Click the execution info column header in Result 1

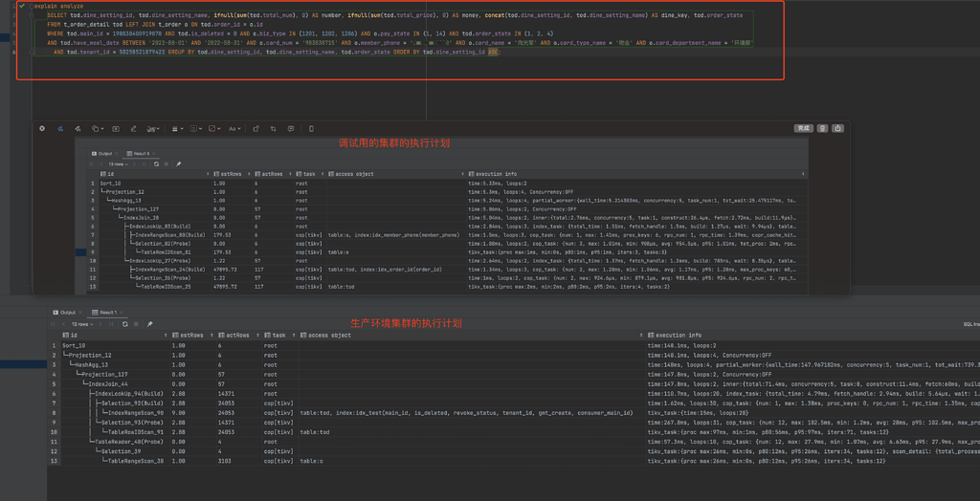679,335
